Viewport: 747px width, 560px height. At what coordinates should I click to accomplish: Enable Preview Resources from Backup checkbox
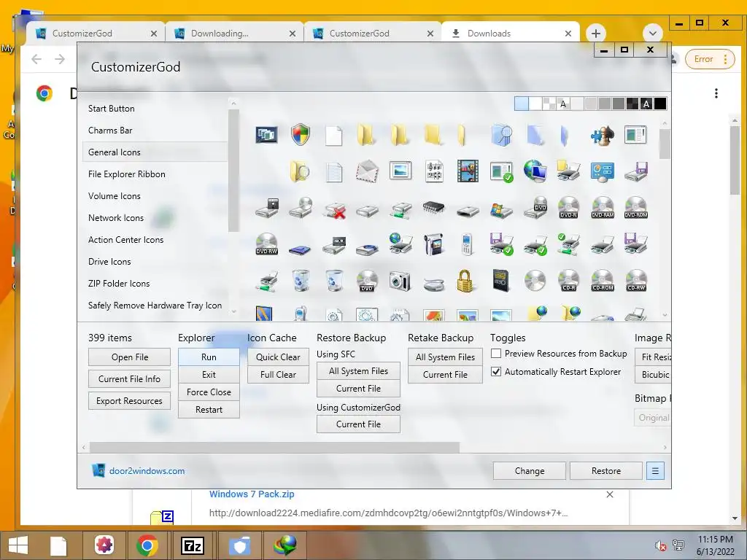[x=496, y=354]
